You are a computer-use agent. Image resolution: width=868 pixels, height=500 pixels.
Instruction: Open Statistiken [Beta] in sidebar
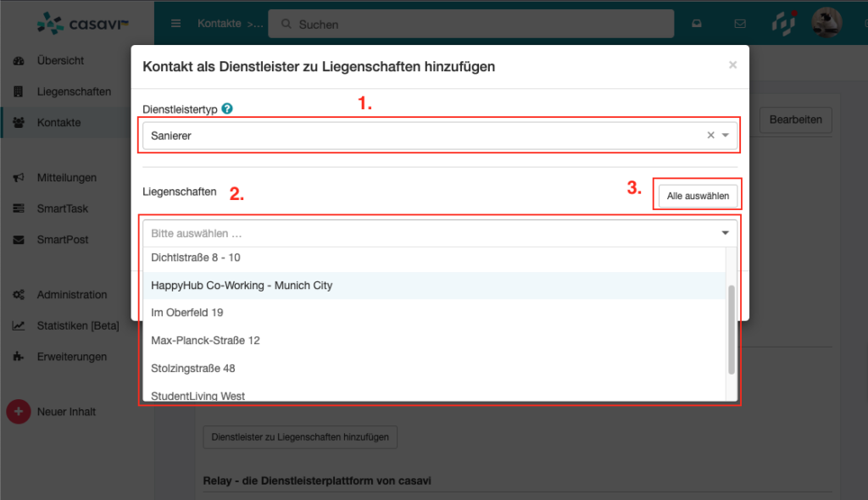pyautogui.click(x=77, y=325)
